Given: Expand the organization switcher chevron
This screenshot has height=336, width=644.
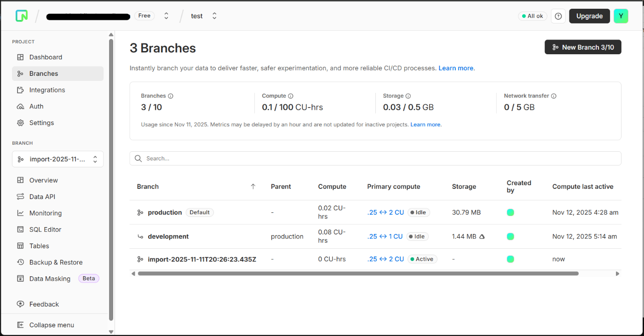Looking at the screenshot, I should click(167, 16).
